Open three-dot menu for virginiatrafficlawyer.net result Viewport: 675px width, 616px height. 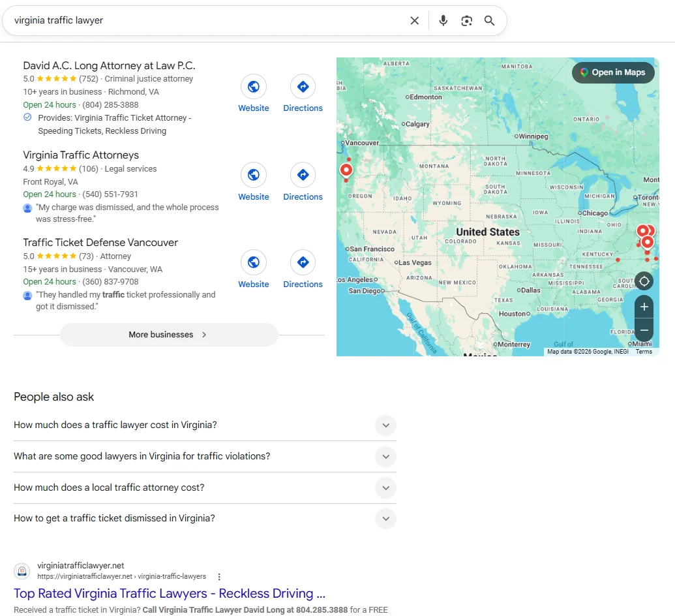219,577
